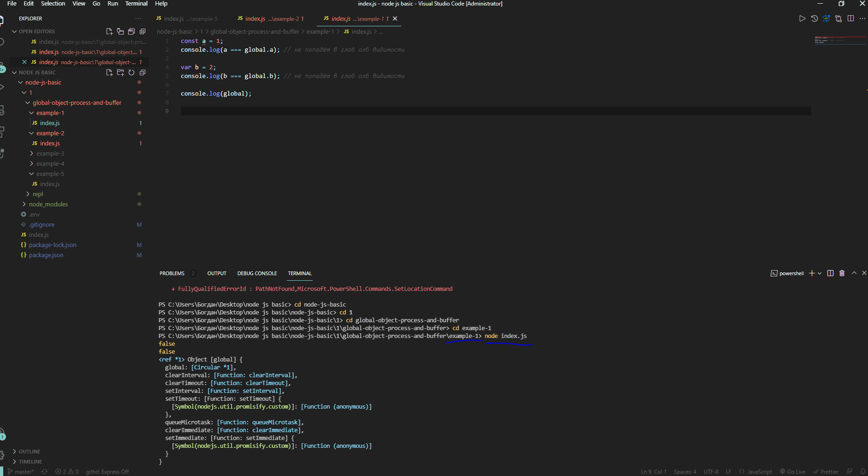Open file history clock icon in editor toolbar
Viewport: 868px width, 476px height.
tap(814, 18)
